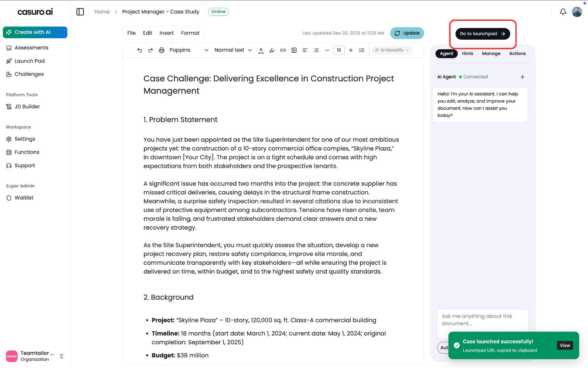Click the 'Connected' status label
This screenshot has height=368, width=588.
[475, 77]
